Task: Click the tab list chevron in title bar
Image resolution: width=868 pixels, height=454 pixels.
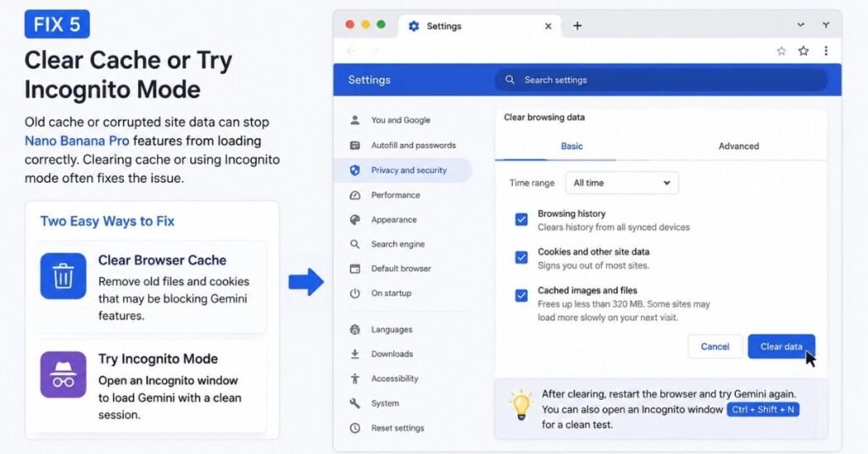Action: (x=800, y=25)
